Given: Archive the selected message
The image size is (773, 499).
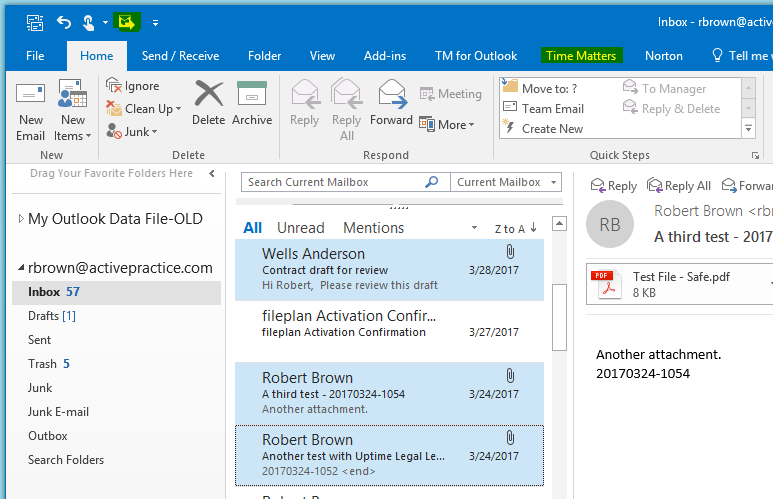Looking at the screenshot, I should pos(252,103).
